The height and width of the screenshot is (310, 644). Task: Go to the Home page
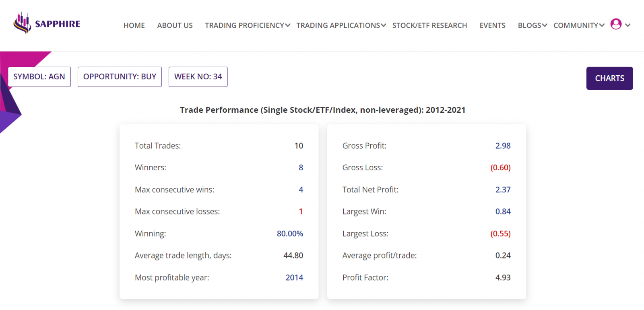[x=134, y=25]
